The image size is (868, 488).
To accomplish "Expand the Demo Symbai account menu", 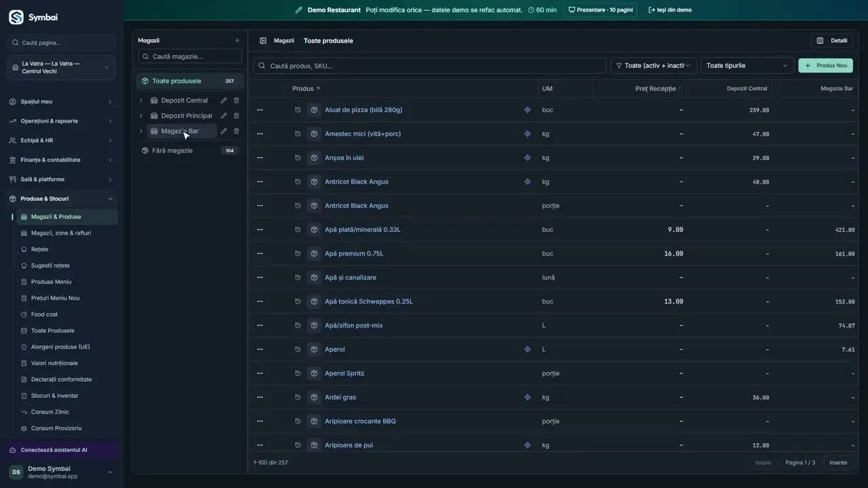I will click(61, 472).
